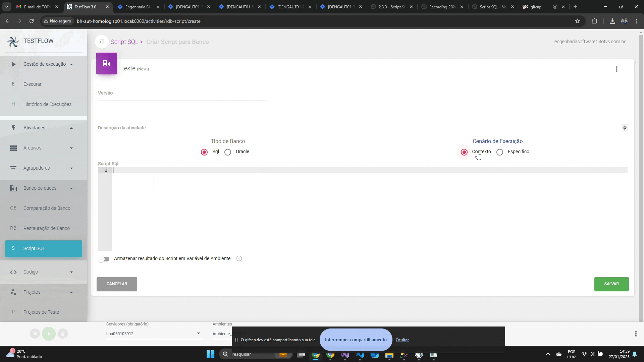This screenshot has width=644, height=362.
Task: Open Comparação de Banco menu item
Action: (47, 208)
